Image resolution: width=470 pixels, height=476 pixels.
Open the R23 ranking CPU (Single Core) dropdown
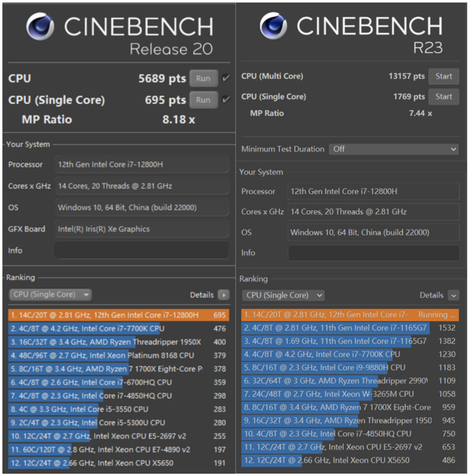click(x=283, y=295)
